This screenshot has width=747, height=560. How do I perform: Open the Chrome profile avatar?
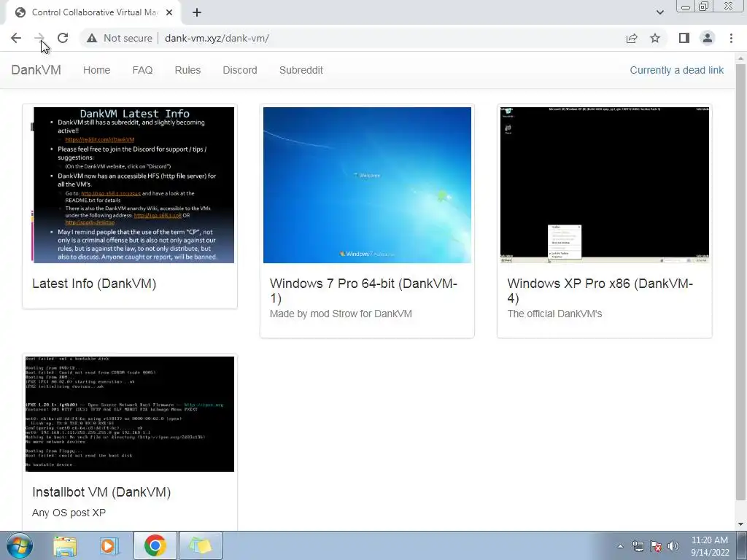coord(708,38)
